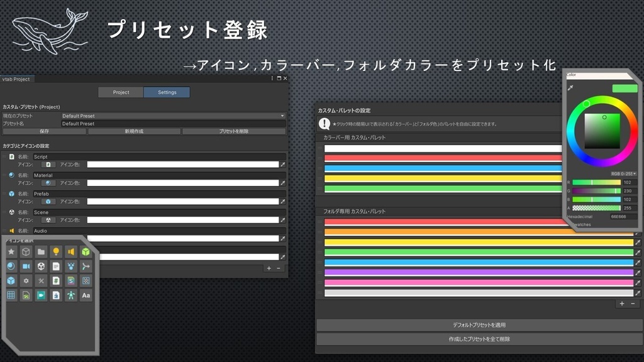This screenshot has height=362, width=644.
Task: Choose the C# hash script icon
Action: [56, 281]
